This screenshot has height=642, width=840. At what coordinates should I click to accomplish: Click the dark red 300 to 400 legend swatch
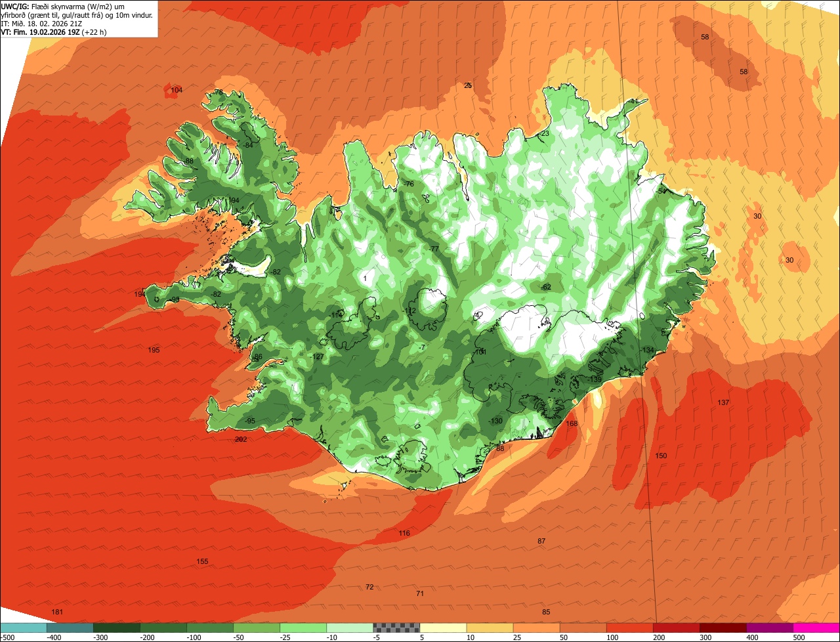pyautogui.click(x=723, y=628)
